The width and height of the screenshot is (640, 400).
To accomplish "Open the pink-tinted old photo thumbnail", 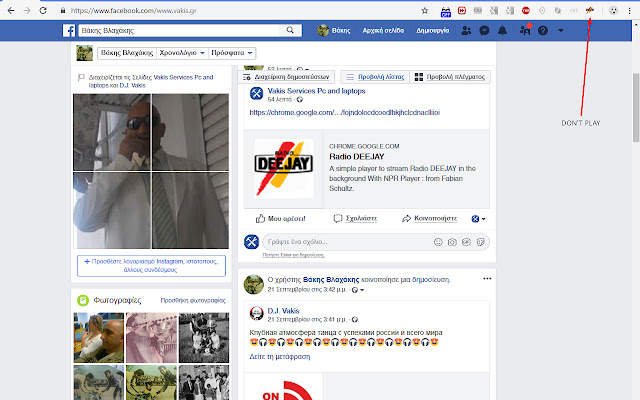I will (151, 338).
